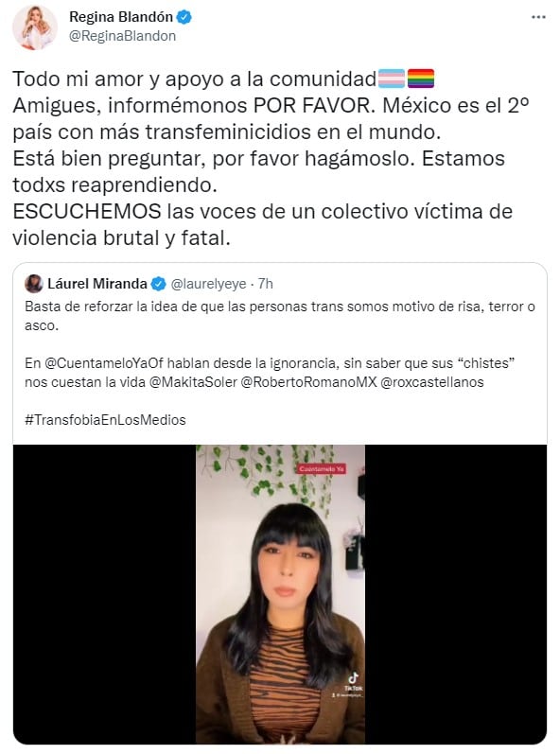Click the red Cuentamelo Ya label in video

tap(322, 469)
